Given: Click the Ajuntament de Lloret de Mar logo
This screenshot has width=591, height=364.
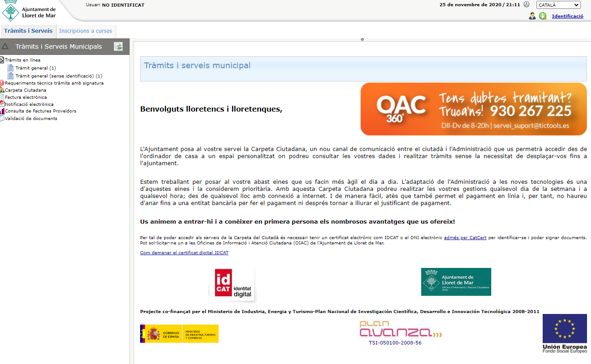Looking at the screenshot, I should [29, 12].
